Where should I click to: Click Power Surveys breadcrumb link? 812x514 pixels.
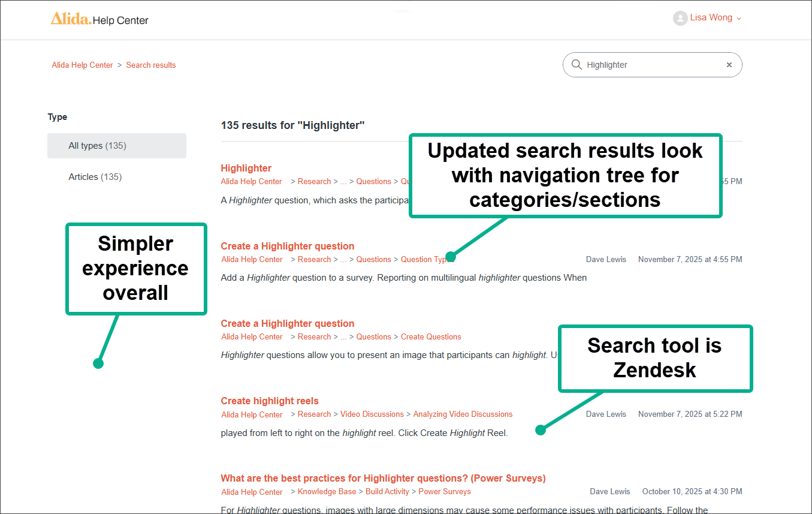pyautogui.click(x=445, y=491)
